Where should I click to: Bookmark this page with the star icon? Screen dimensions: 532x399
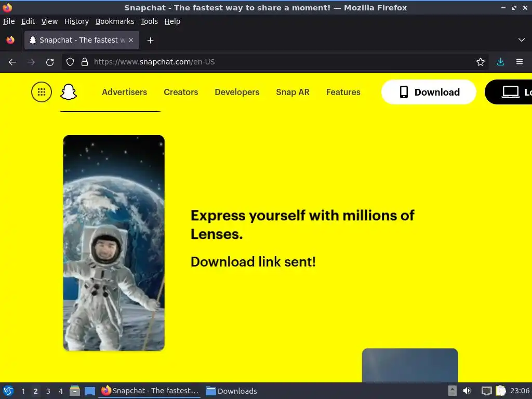coord(481,62)
